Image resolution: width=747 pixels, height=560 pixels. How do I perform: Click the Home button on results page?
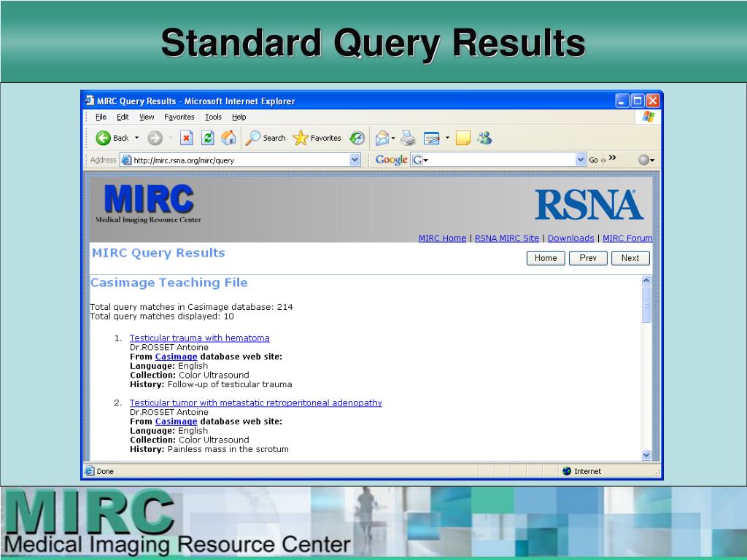[x=546, y=258]
